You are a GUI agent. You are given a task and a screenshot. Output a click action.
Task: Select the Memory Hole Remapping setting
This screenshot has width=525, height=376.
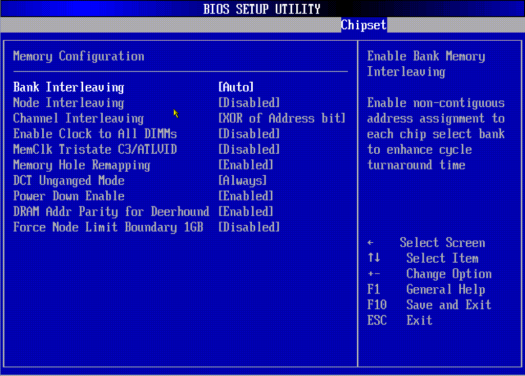pos(82,165)
